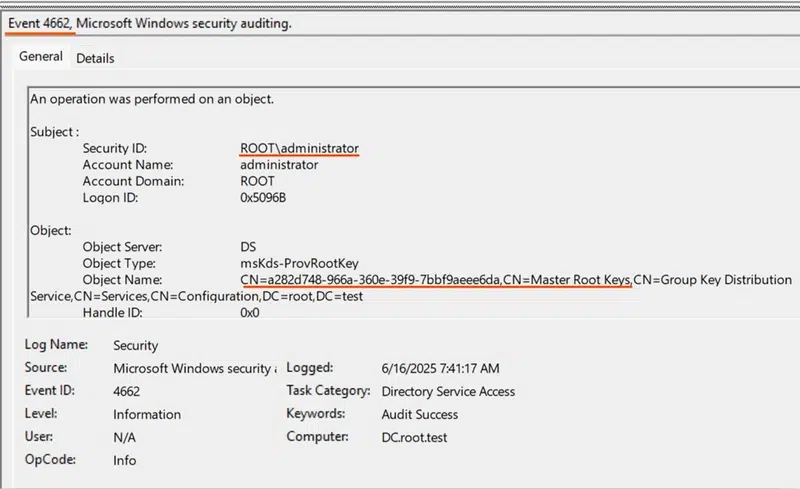Screen dimensions: 800x489
Task: Click the Log Name value Security
Action: pyautogui.click(x=136, y=345)
